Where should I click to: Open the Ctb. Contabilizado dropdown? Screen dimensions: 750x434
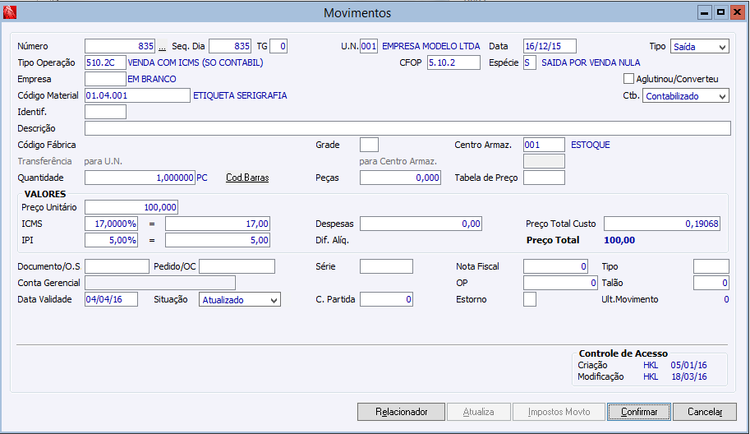click(685, 96)
